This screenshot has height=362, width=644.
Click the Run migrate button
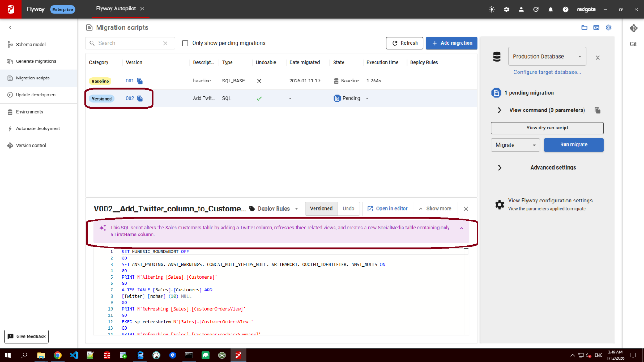click(574, 145)
